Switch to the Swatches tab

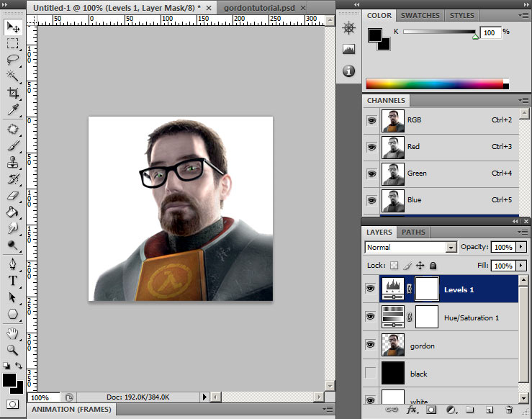(420, 16)
